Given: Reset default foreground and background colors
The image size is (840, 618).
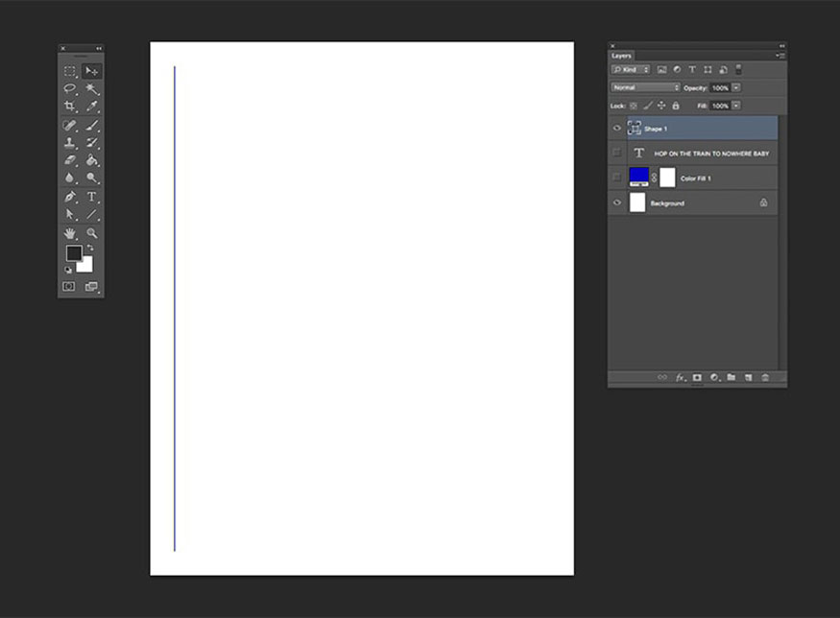Looking at the screenshot, I should tap(68, 270).
